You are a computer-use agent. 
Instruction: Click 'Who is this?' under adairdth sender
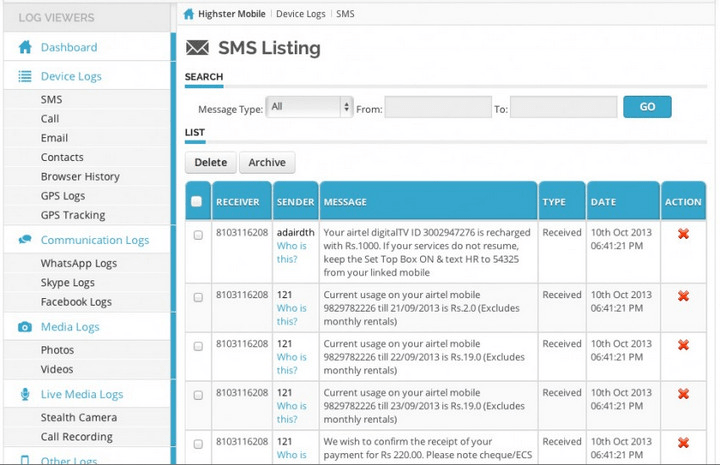pos(292,252)
